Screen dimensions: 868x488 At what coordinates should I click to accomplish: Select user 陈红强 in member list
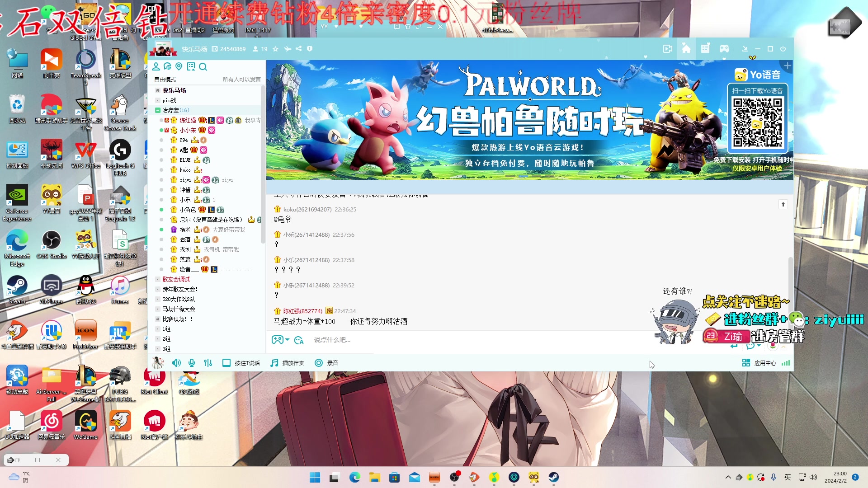188,120
